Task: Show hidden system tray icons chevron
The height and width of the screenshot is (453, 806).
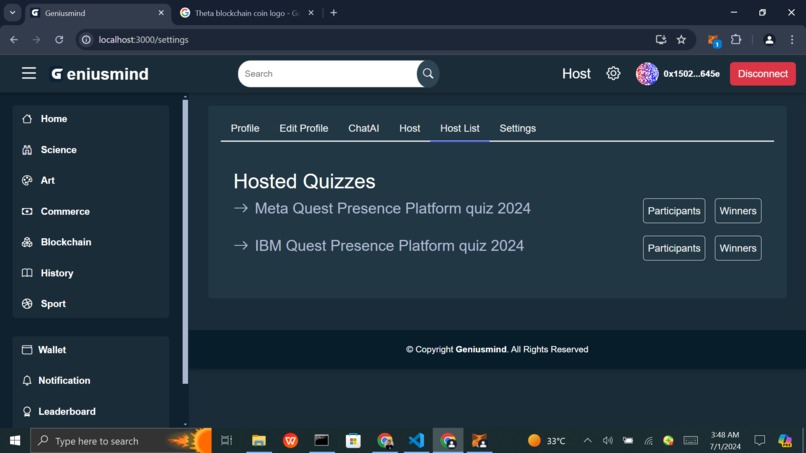Action: pos(587,441)
